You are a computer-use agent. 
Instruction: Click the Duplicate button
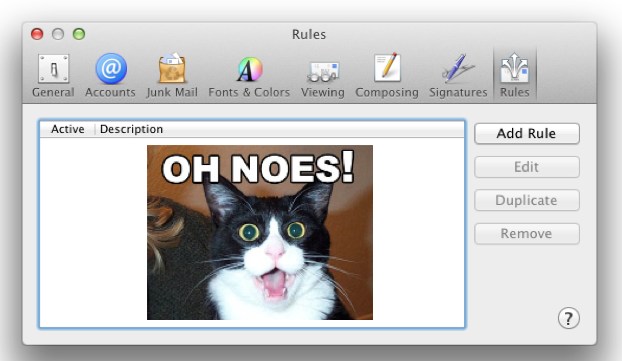[x=527, y=200]
